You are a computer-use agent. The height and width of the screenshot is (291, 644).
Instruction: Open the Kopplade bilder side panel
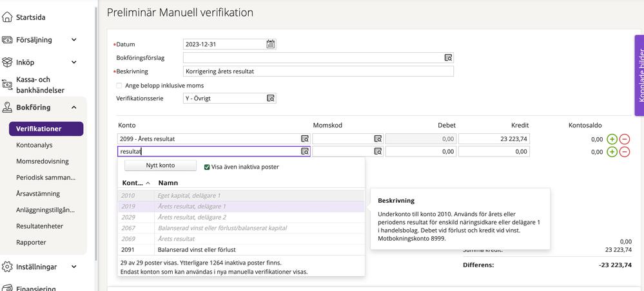pos(639,75)
